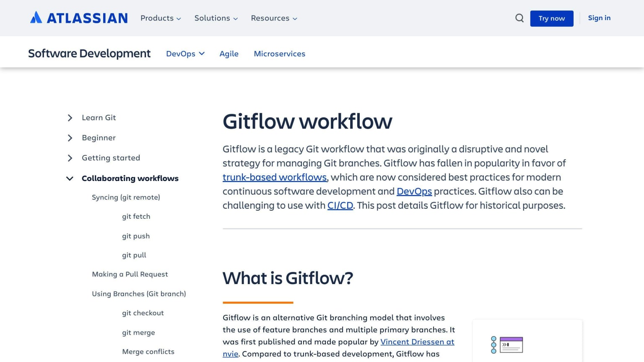This screenshot has height=362, width=644.
Task: Collapse the Collaborating workflows section chevron
Action: point(70,178)
